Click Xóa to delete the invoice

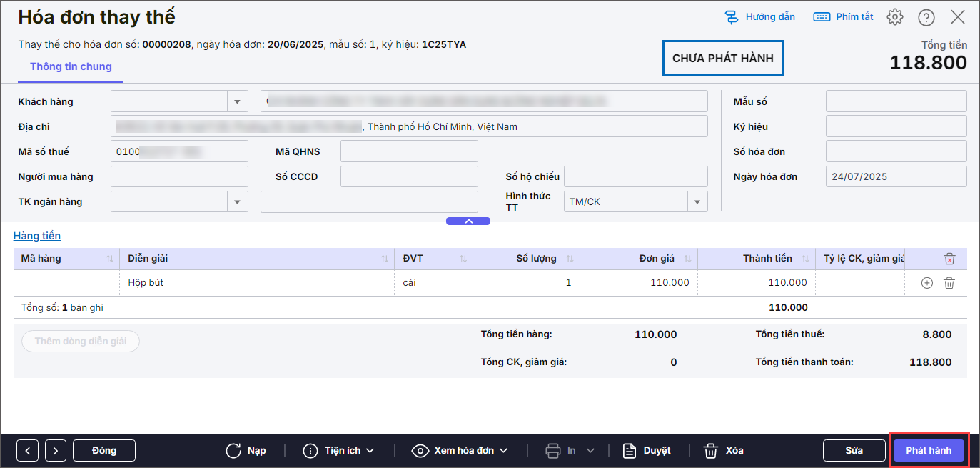tap(724, 451)
